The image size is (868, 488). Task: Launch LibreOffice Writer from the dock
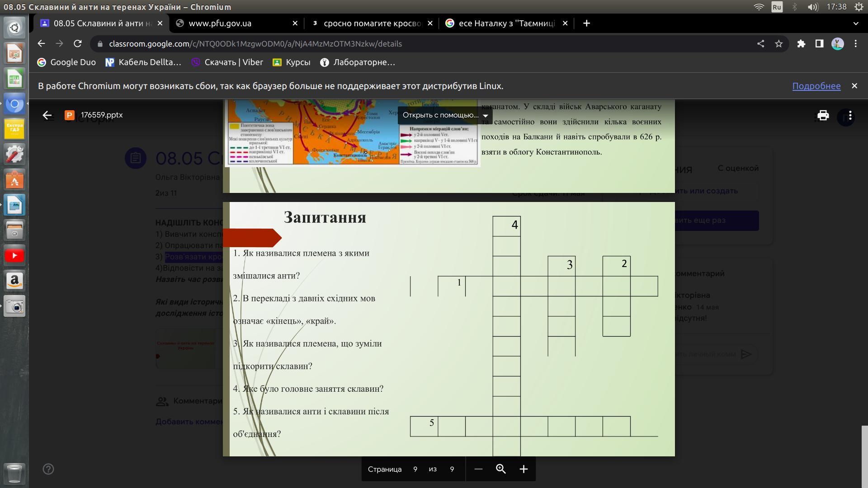(14, 205)
